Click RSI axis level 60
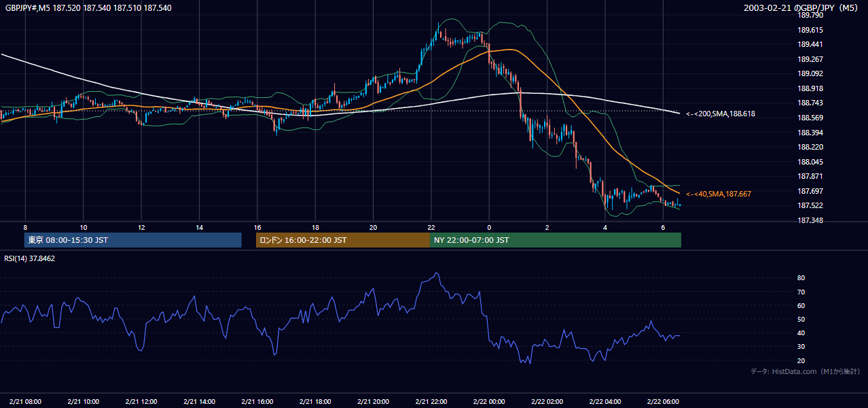Viewport: 868px width, 408px height. 801,305
